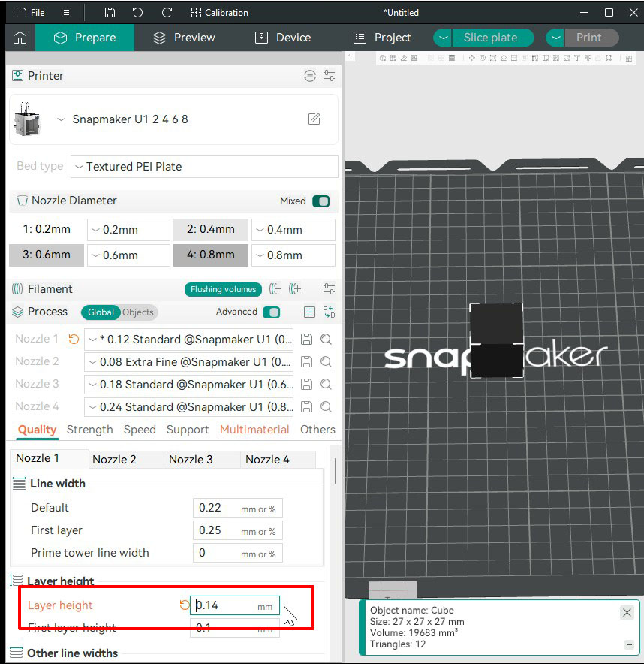The width and height of the screenshot is (644, 664).
Task: Select the Scale tool in viewport toolbar
Action: (493, 58)
